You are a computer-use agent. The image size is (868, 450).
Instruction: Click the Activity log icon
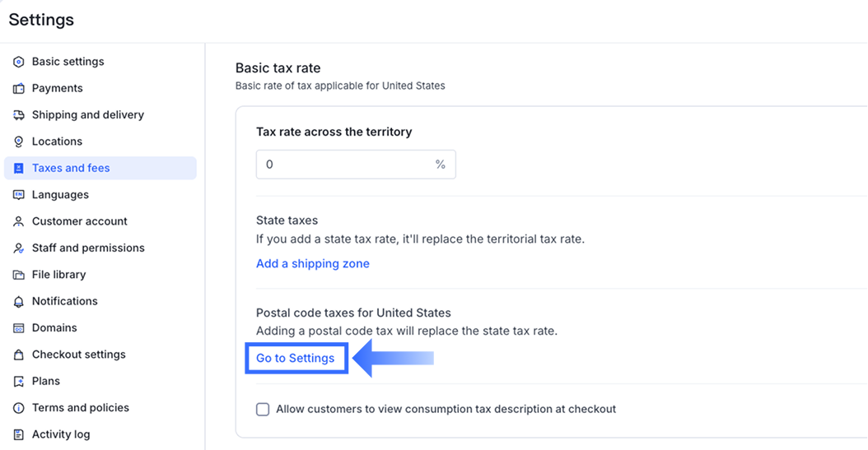point(19,434)
